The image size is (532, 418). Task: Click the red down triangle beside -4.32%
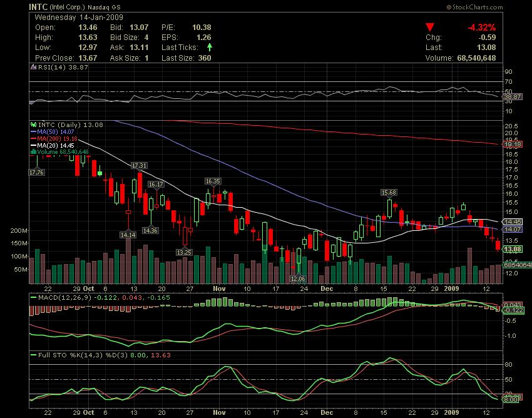pyautogui.click(x=430, y=28)
